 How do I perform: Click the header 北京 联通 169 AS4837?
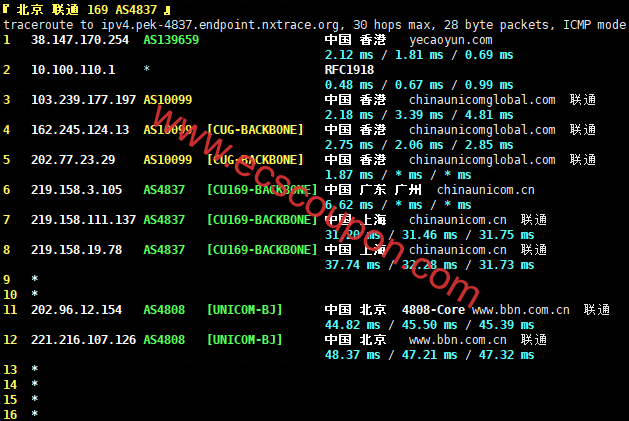point(87,9)
